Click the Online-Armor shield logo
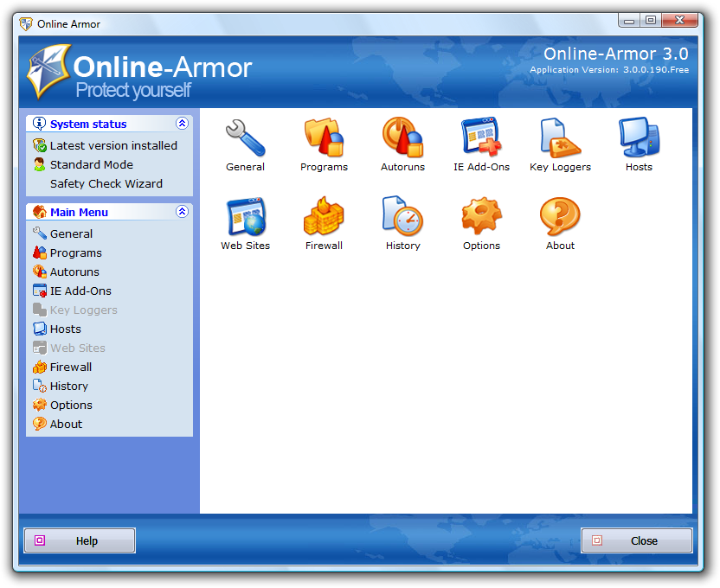This screenshot has height=588, width=720. click(x=48, y=71)
